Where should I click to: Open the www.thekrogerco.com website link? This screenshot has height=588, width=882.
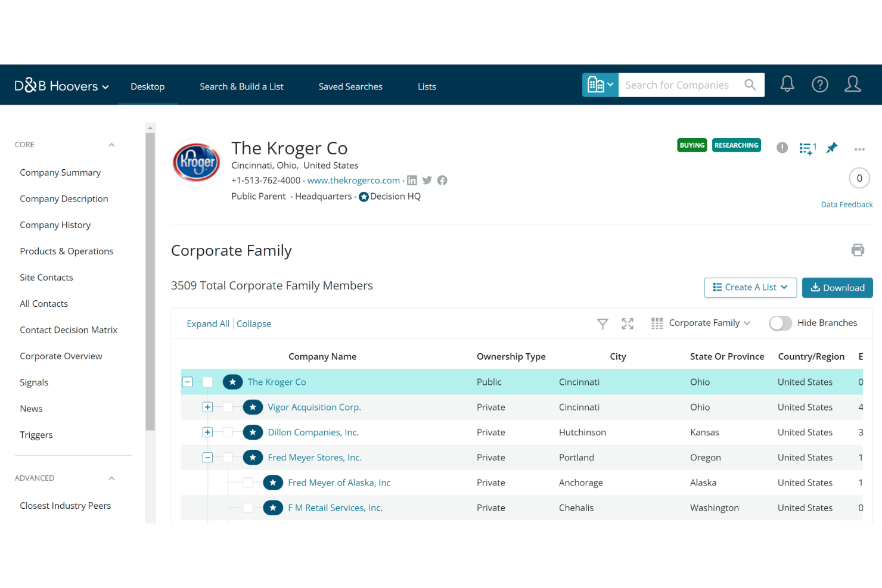click(353, 180)
